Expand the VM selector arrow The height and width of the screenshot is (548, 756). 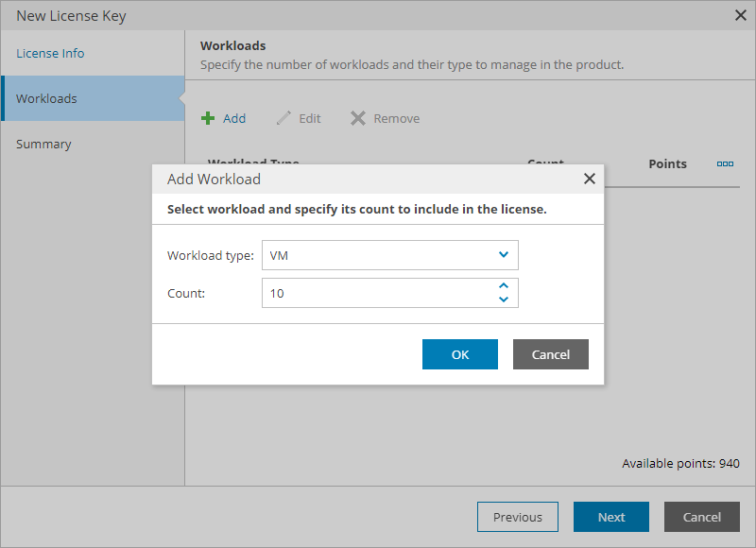[505, 255]
